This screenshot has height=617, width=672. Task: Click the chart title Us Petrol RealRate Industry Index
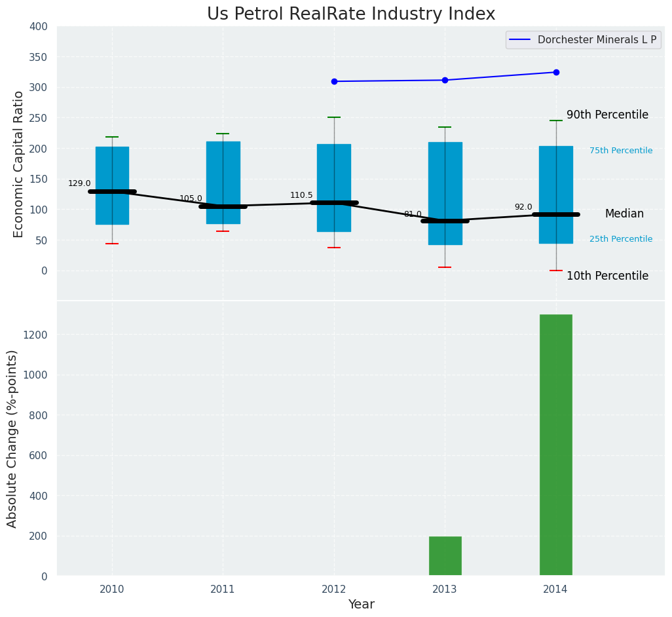click(351, 14)
